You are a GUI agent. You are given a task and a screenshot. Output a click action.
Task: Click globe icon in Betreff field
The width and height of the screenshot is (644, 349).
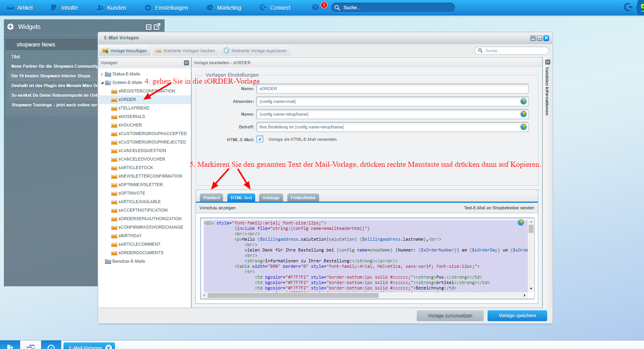pyautogui.click(x=523, y=127)
